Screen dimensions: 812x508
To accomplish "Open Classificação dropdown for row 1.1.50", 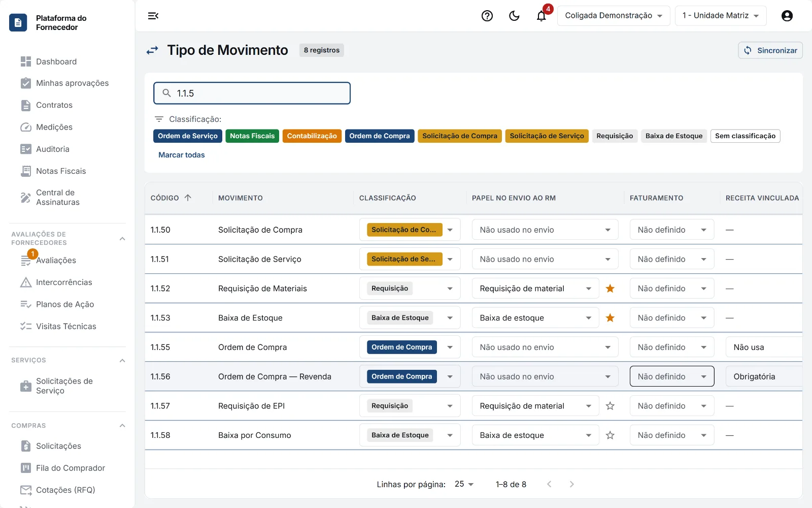I will coord(410,230).
